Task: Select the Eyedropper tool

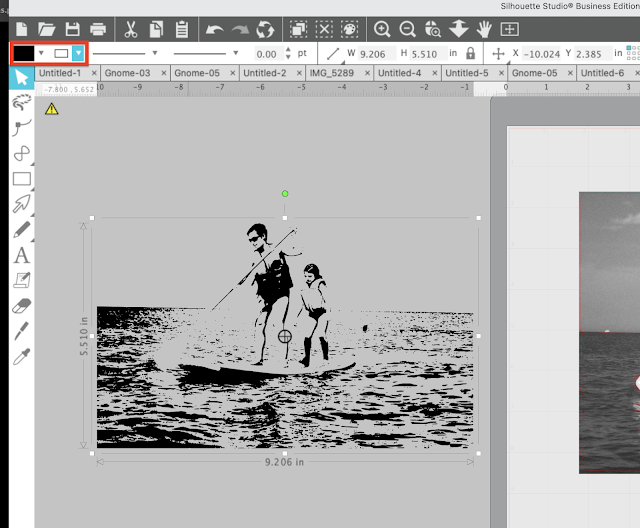Action: (21, 357)
